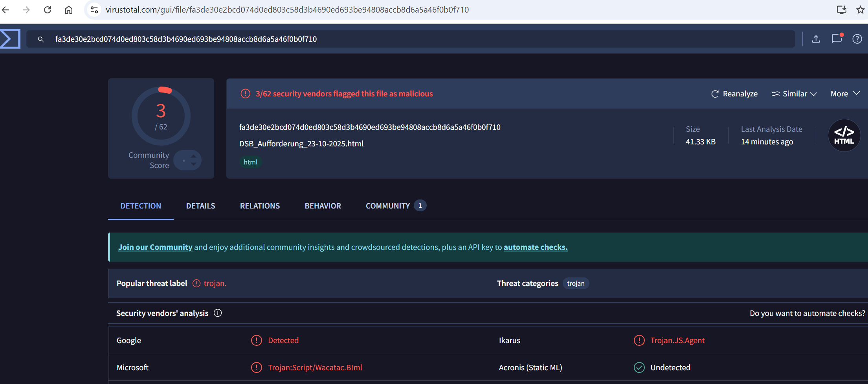Vote up the community score
The height and width of the screenshot is (384, 868).
pyautogui.click(x=193, y=156)
